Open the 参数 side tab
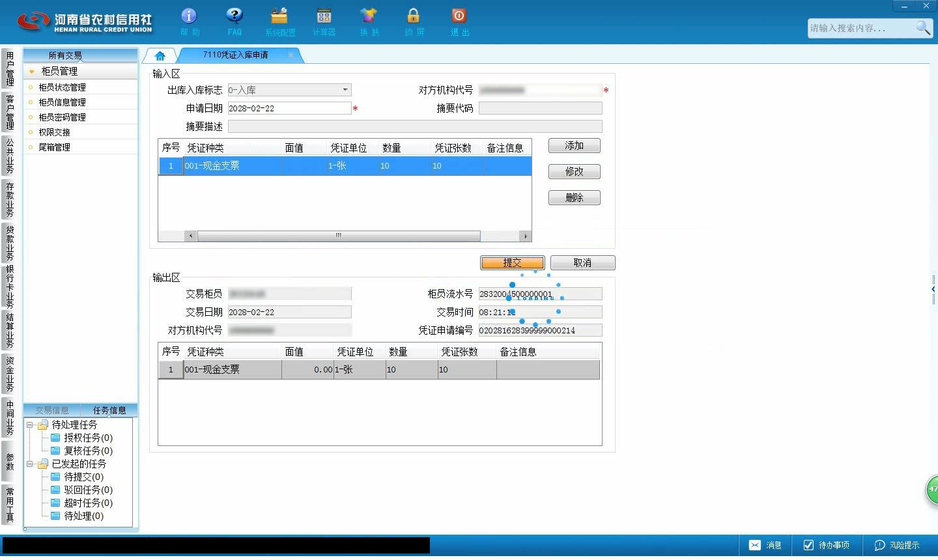The image size is (938, 560). [10, 462]
